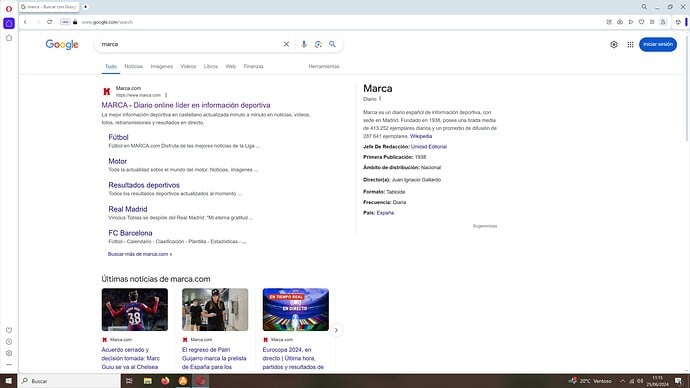Viewport: 690px width, 388px height.
Task: Open Google quick settings gear
Action: pyautogui.click(x=614, y=44)
